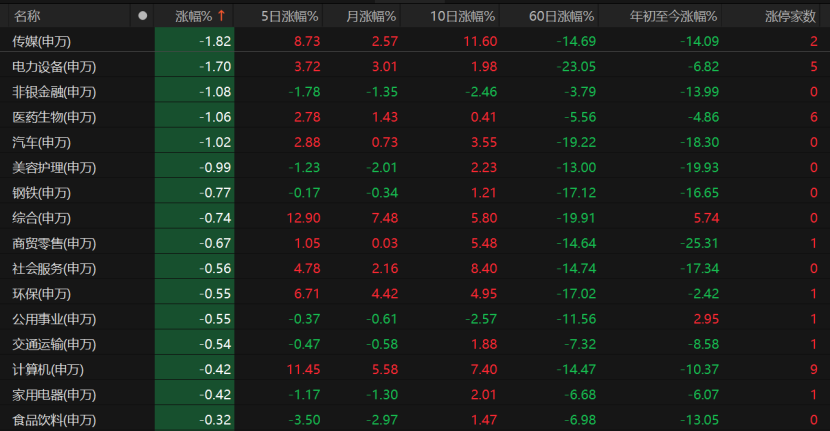Click the -1.82 change value for 传媒

coord(215,41)
